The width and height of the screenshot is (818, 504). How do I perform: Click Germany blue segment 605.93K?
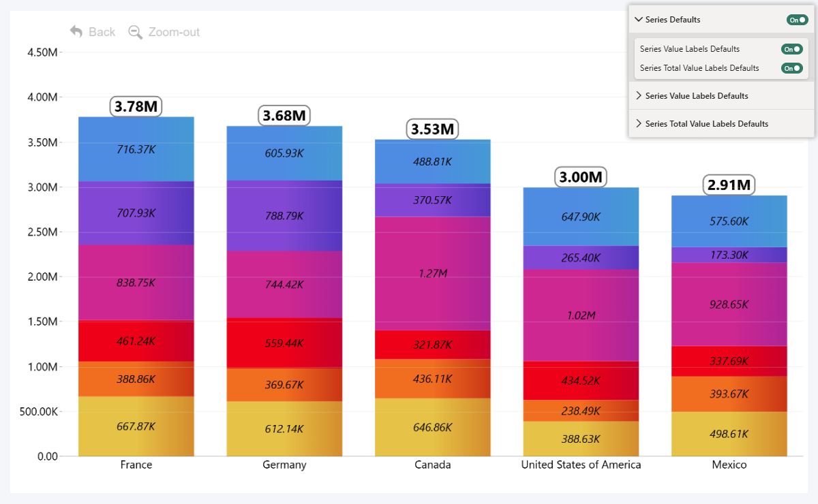tap(284, 153)
